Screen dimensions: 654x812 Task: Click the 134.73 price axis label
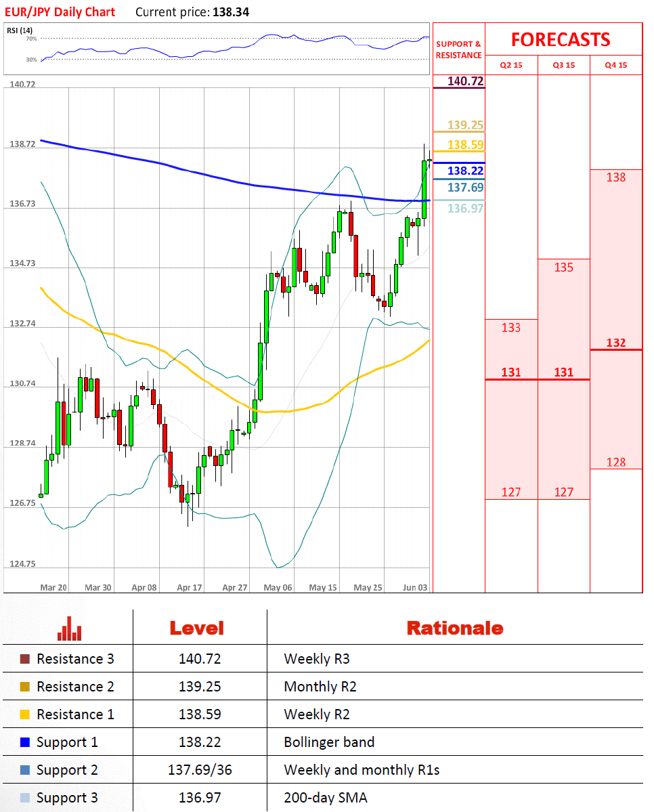(23, 263)
